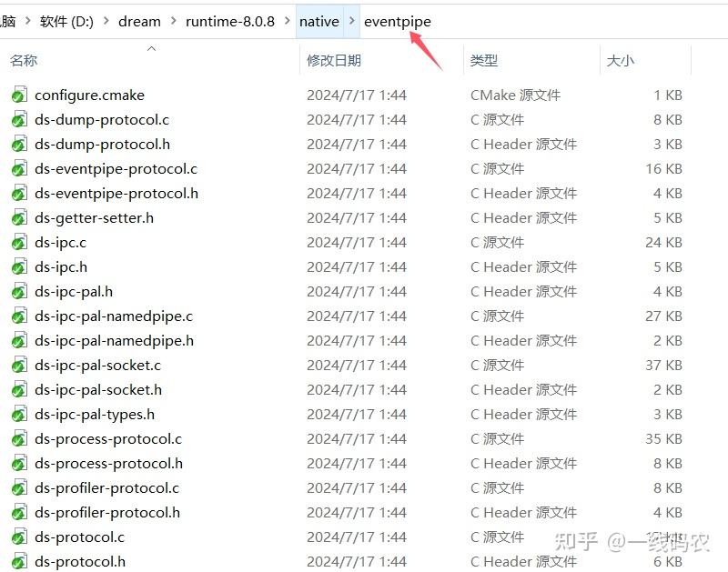728x572 pixels.
Task: Click the configure.cmake file icon
Action: (20, 95)
